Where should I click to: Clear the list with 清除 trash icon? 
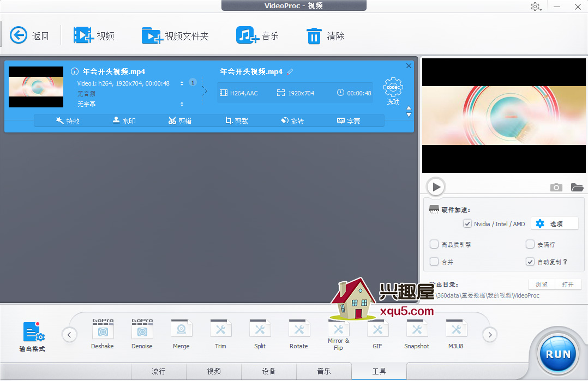(x=314, y=36)
